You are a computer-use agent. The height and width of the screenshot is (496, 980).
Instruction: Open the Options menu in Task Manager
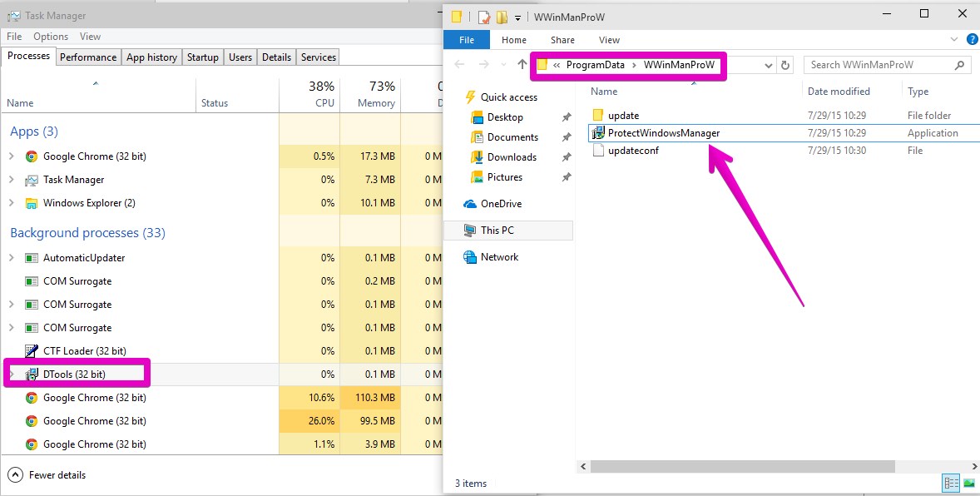click(51, 37)
